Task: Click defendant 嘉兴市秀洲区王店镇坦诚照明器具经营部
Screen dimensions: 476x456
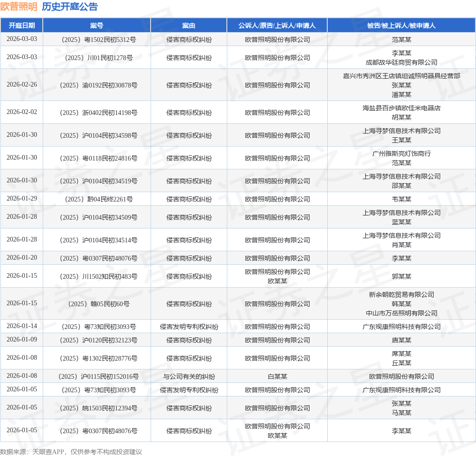Action: [401, 76]
